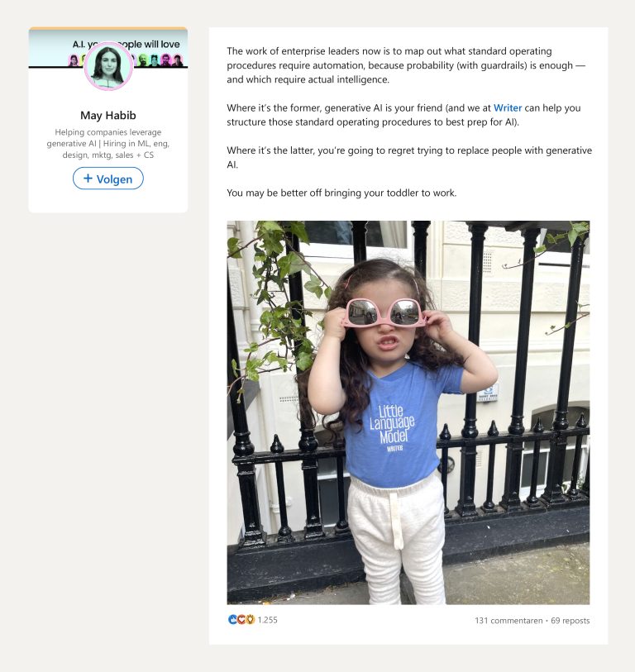Click the paragraph starting 'The work of enterprise leaders'
The height and width of the screenshot is (672, 635).
click(x=407, y=65)
